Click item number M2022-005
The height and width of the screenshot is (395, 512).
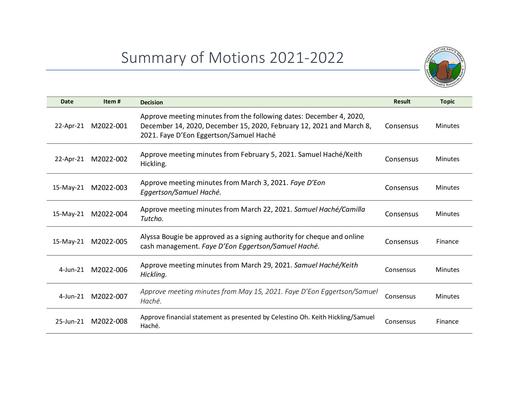point(109,242)
